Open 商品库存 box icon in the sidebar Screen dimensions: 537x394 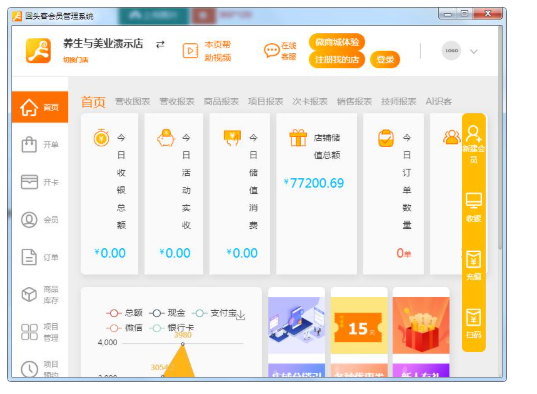[x=29, y=294]
